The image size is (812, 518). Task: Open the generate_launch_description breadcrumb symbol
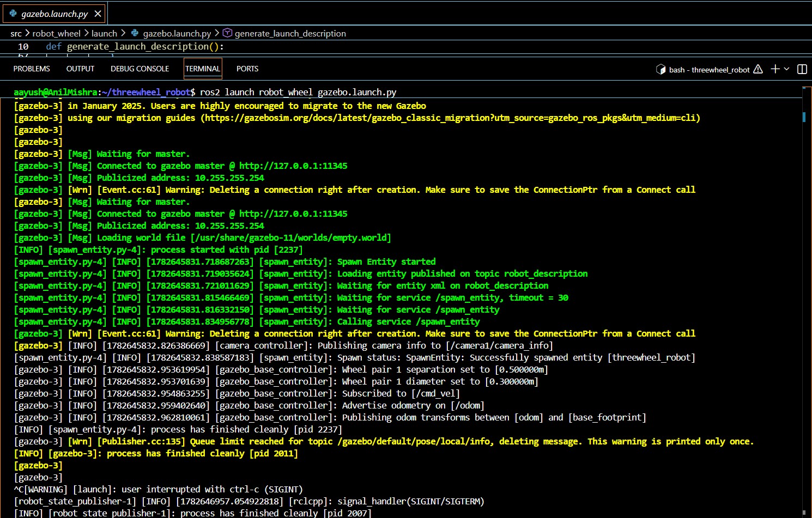pos(290,33)
